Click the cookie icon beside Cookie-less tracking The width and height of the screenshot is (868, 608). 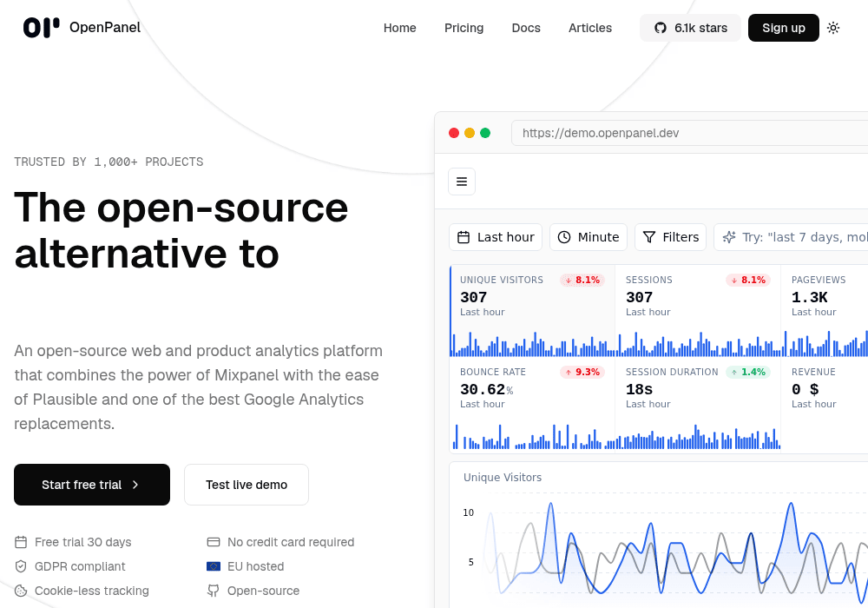pos(21,591)
